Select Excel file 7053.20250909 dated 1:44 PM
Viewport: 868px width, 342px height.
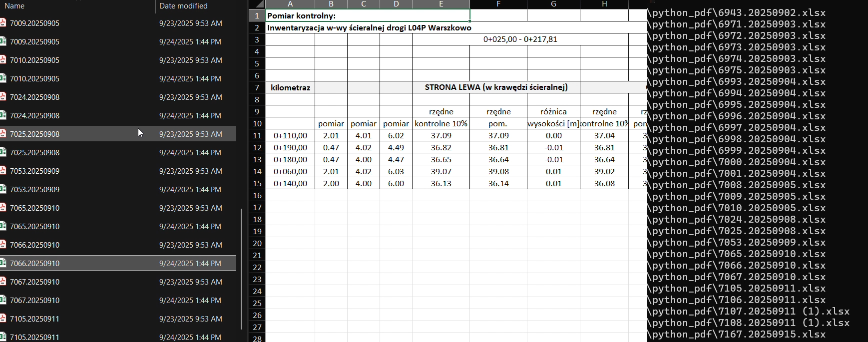tap(118, 189)
